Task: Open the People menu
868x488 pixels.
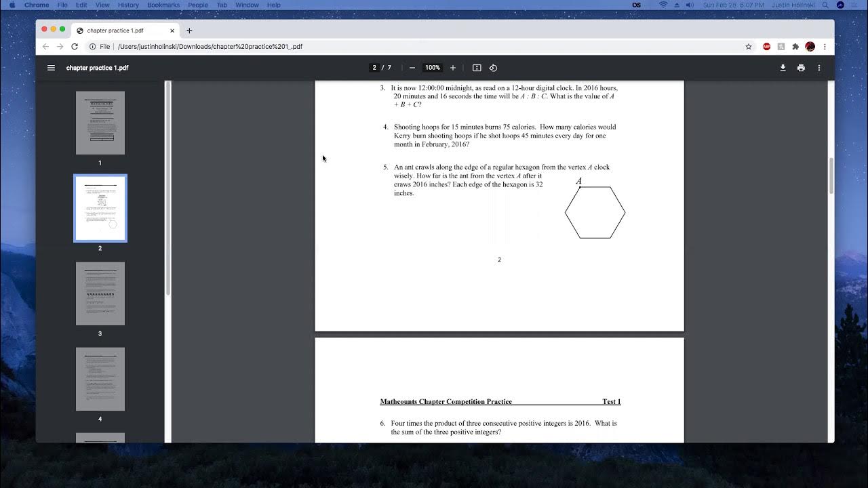Action: 198,5
